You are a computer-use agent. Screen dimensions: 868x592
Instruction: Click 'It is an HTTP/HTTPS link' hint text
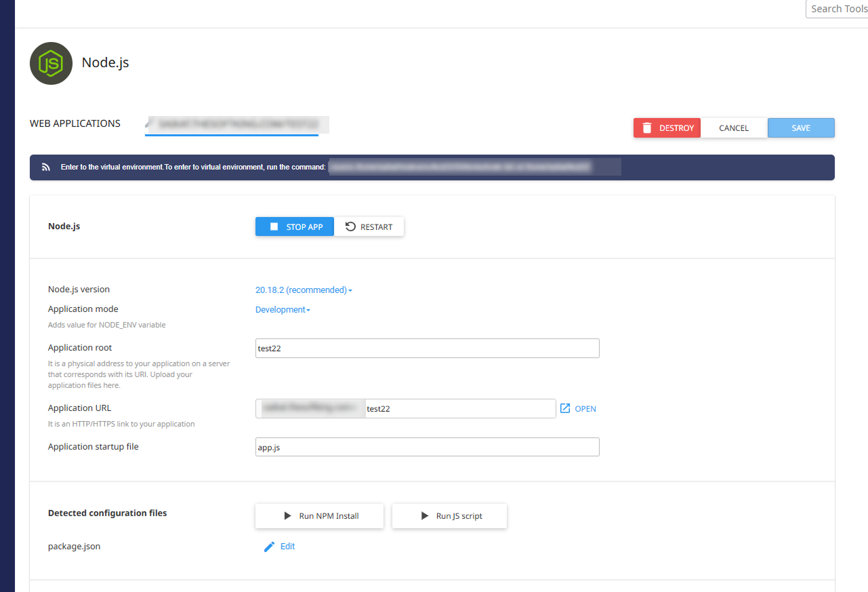coord(121,424)
